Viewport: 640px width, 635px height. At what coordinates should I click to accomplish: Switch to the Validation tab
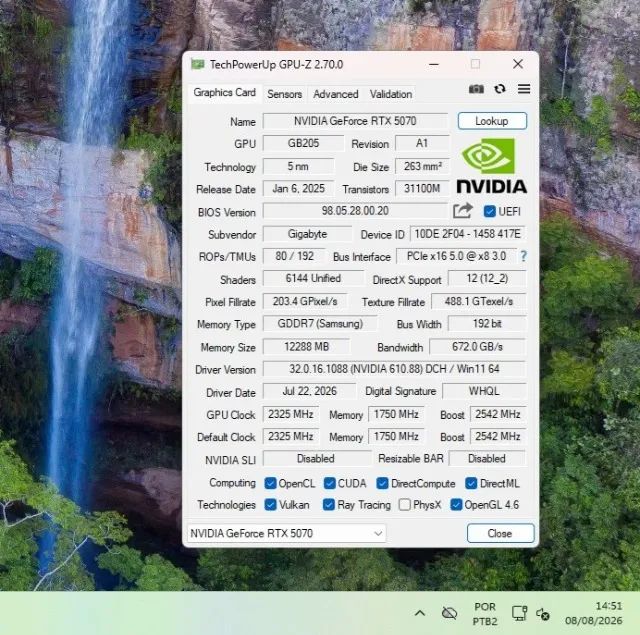[x=391, y=94]
